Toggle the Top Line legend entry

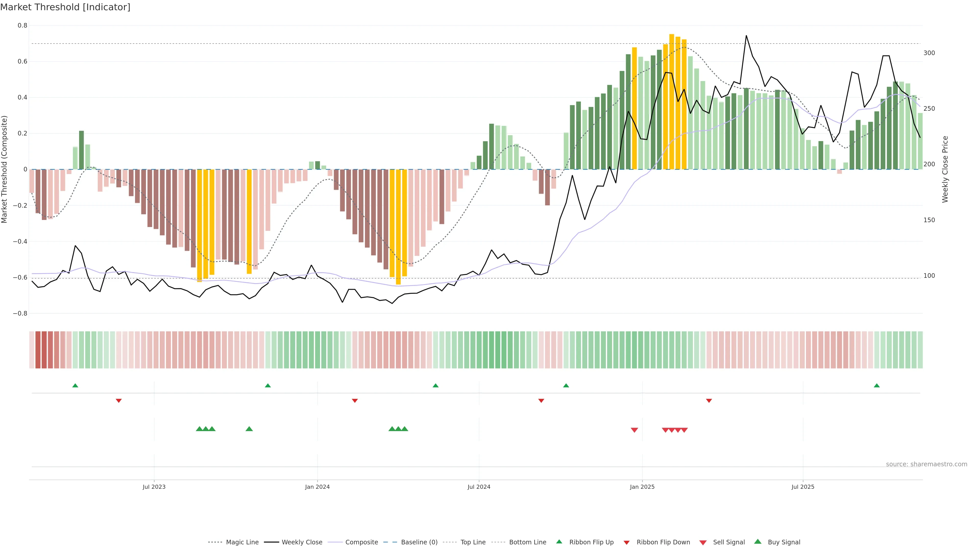click(x=473, y=542)
